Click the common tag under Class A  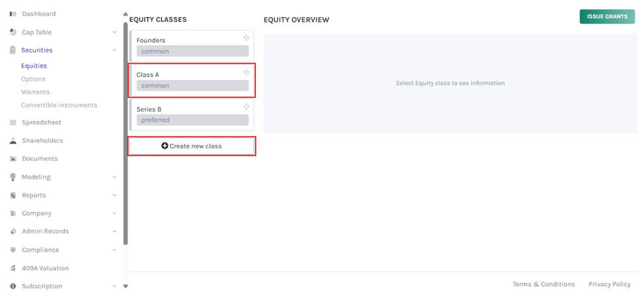192,85
